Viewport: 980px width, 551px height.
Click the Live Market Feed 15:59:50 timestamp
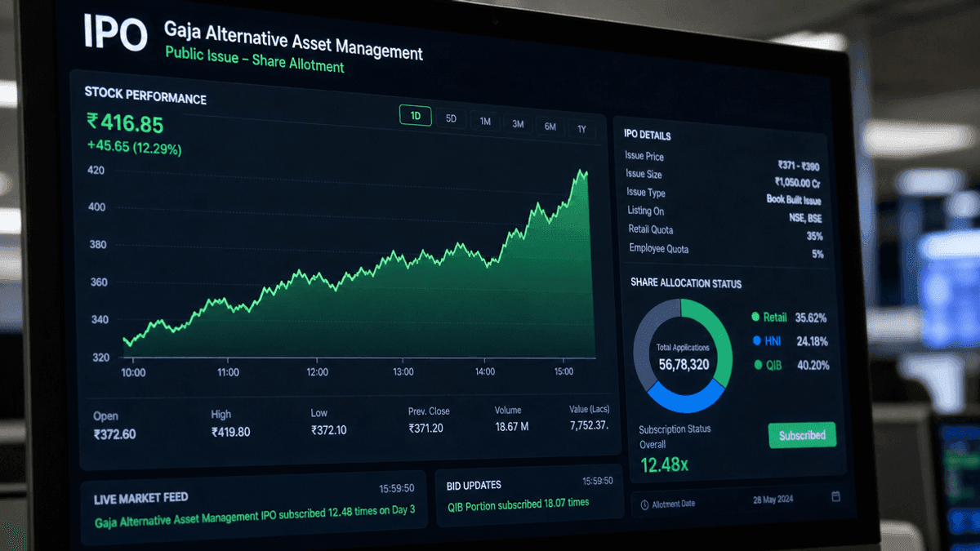[396, 489]
